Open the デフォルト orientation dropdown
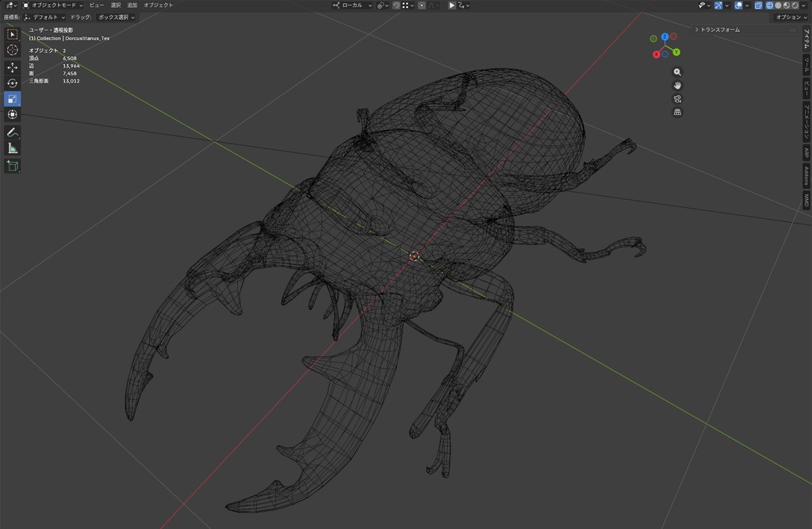This screenshot has width=812, height=529. pos(45,17)
